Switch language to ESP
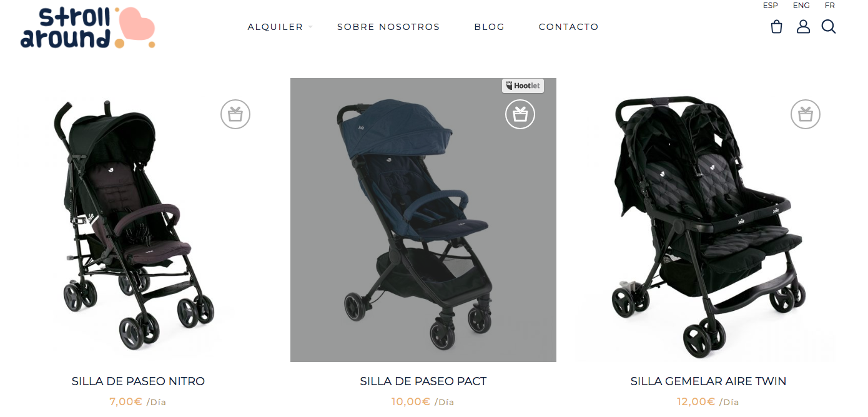Viewport: 868px width, 417px height. point(771,6)
